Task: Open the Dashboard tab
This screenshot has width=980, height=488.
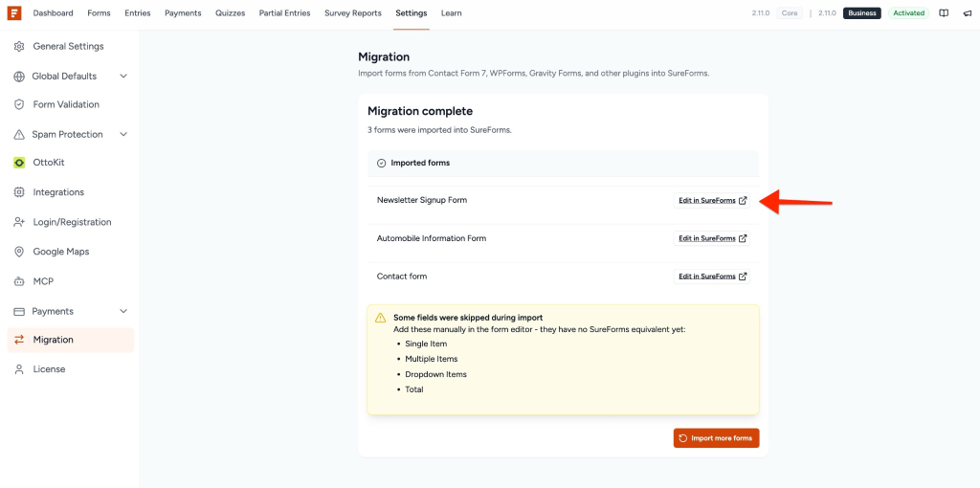Action: pos(54,13)
